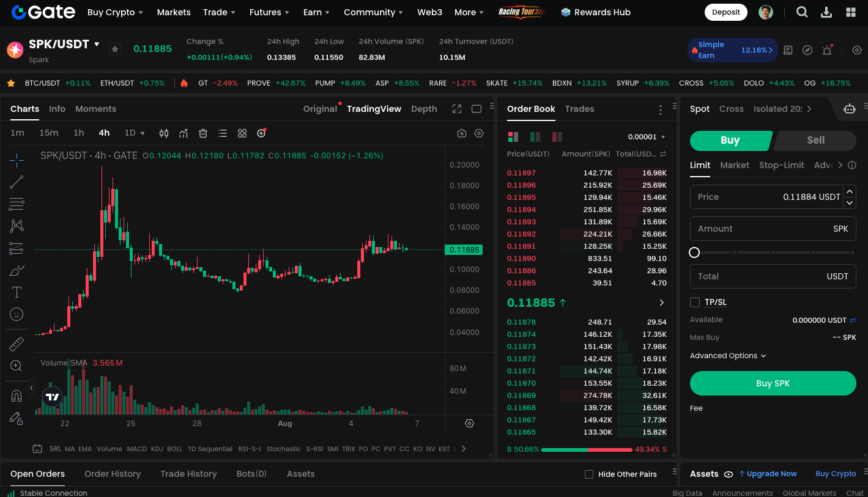Open the Info tab
The height and width of the screenshot is (497, 868).
click(57, 109)
